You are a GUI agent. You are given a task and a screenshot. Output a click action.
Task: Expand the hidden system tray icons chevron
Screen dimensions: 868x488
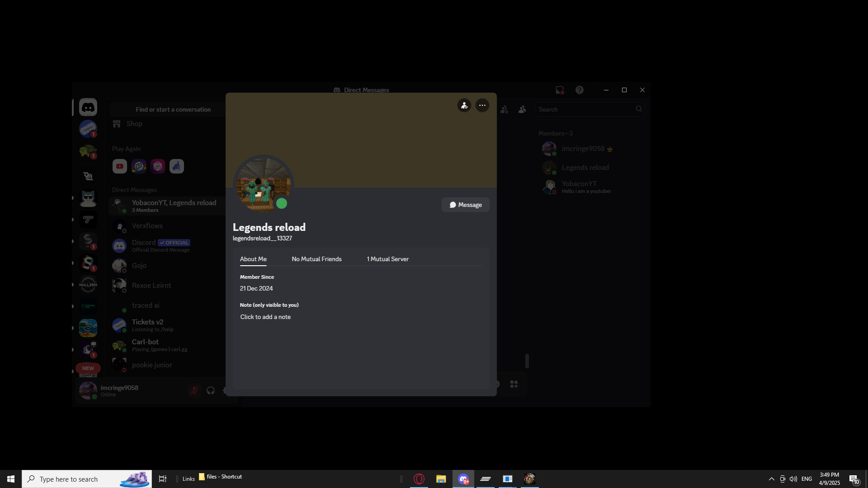click(772, 479)
